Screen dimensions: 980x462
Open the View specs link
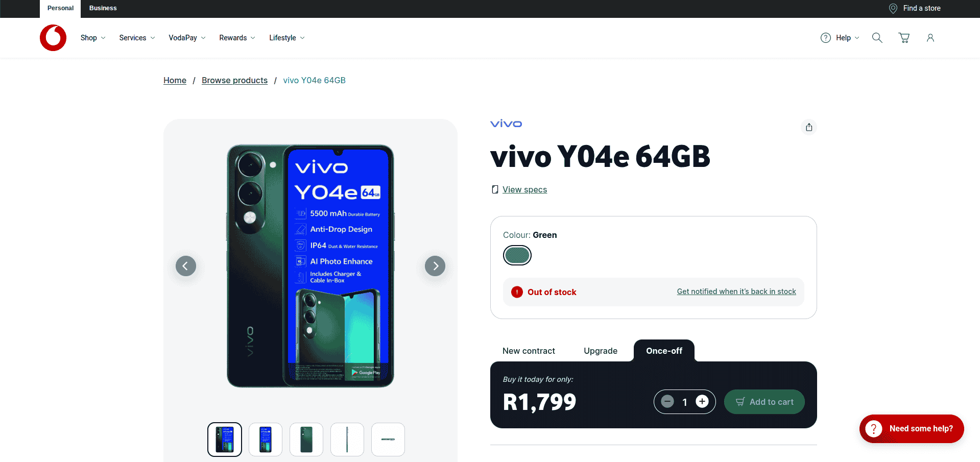[524, 189]
